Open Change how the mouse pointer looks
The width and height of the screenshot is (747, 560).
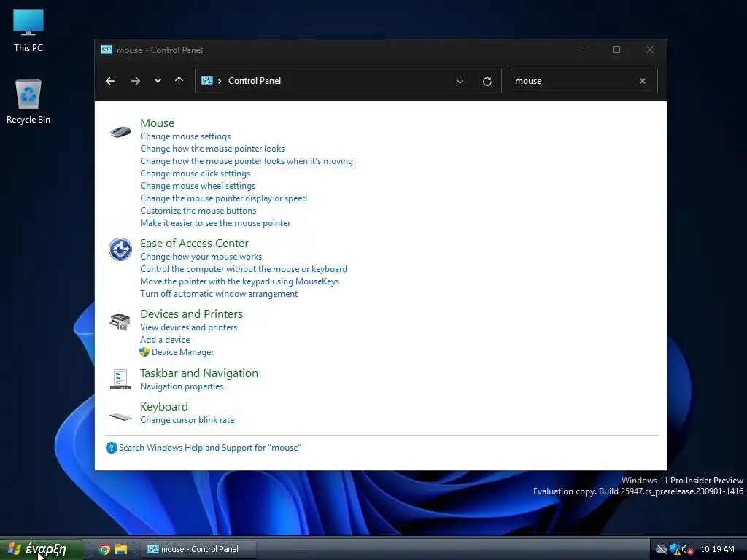click(212, 149)
